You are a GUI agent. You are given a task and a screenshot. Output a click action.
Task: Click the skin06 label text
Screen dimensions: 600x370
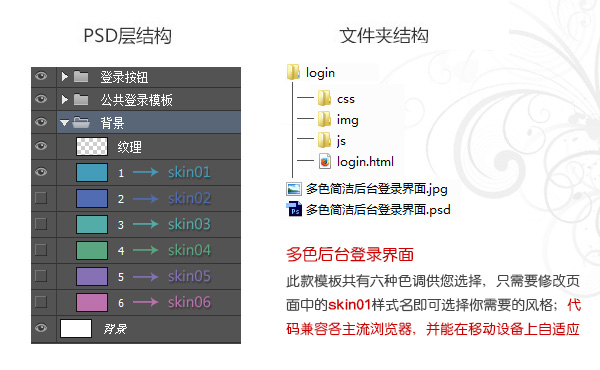coord(189,302)
